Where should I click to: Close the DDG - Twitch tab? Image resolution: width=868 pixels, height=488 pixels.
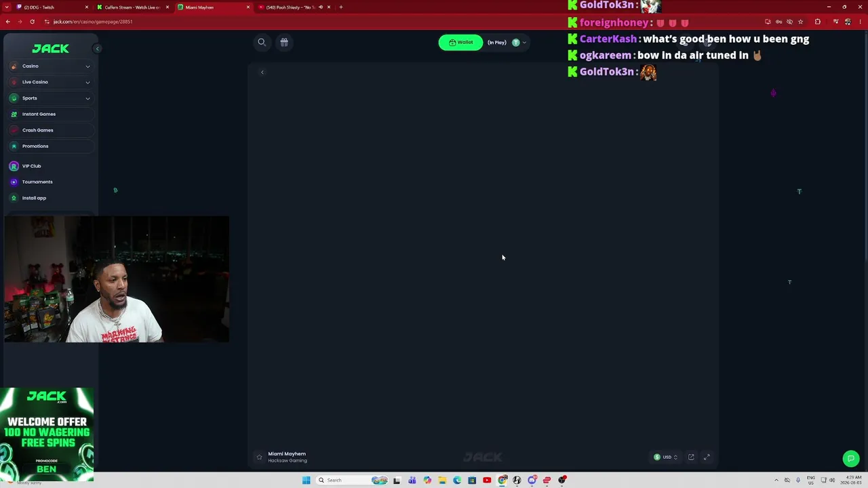pos(87,7)
